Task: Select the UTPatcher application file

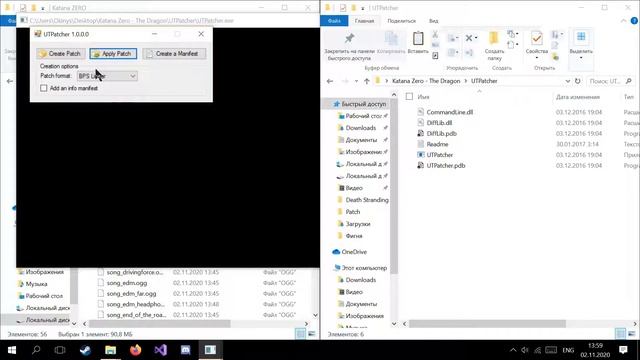Action: click(439, 155)
